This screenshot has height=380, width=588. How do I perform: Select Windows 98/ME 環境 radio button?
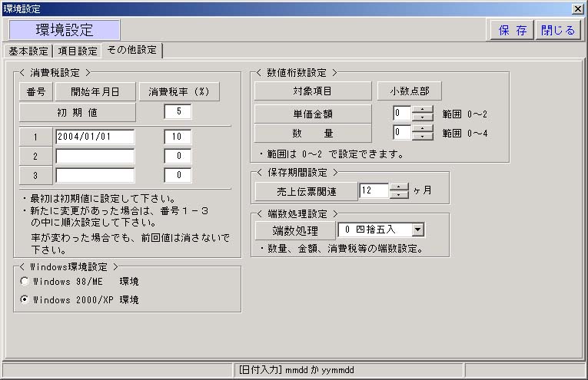25,281
